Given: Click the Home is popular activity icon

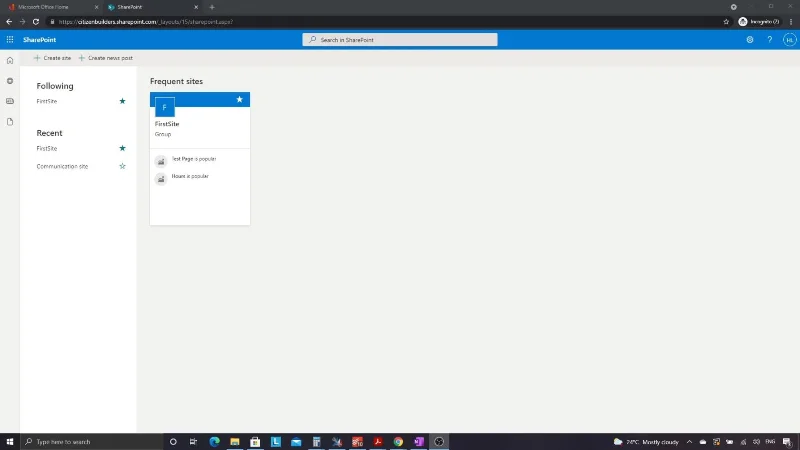Looking at the screenshot, I should tap(161, 179).
